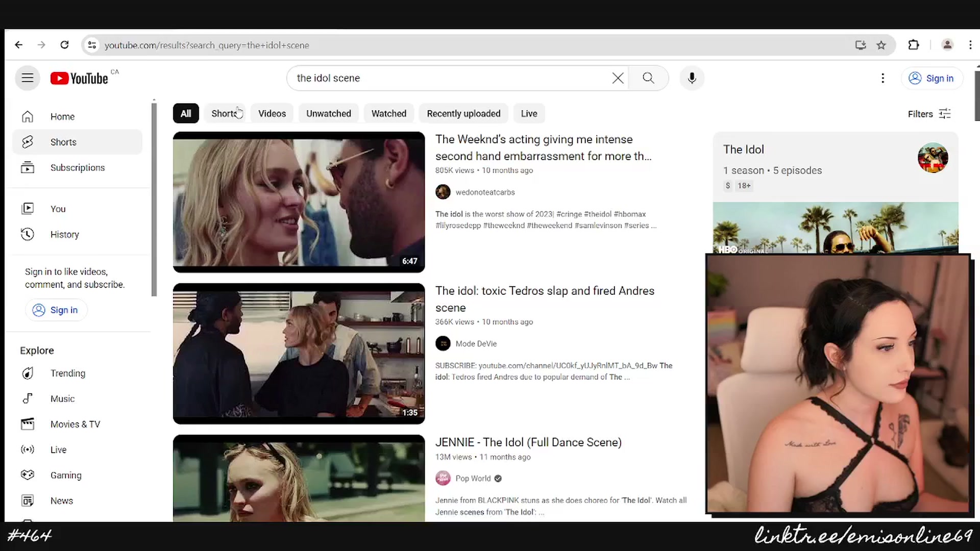Image resolution: width=980 pixels, height=551 pixels.
Task: Open The Idol show card title
Action: click(743, 149)
